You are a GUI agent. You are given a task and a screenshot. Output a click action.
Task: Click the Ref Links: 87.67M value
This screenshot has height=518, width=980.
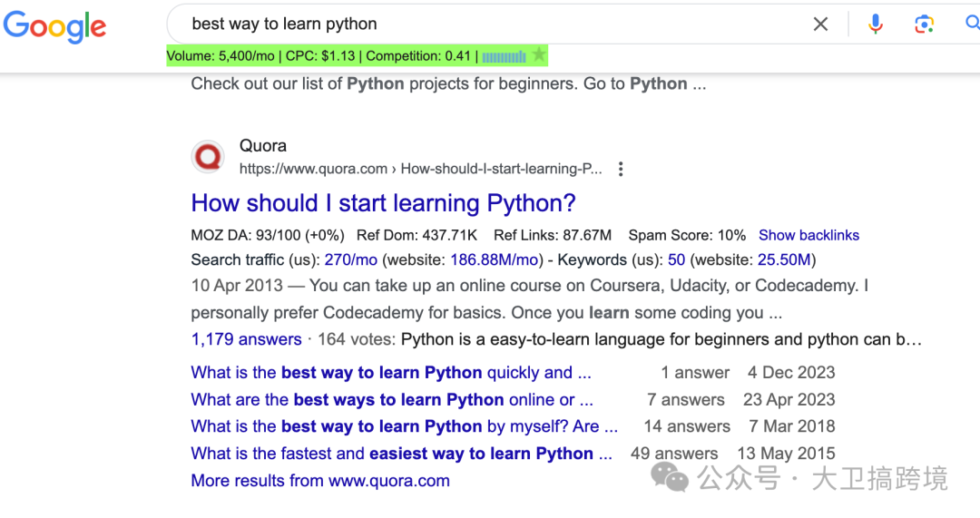click(553, 235)
